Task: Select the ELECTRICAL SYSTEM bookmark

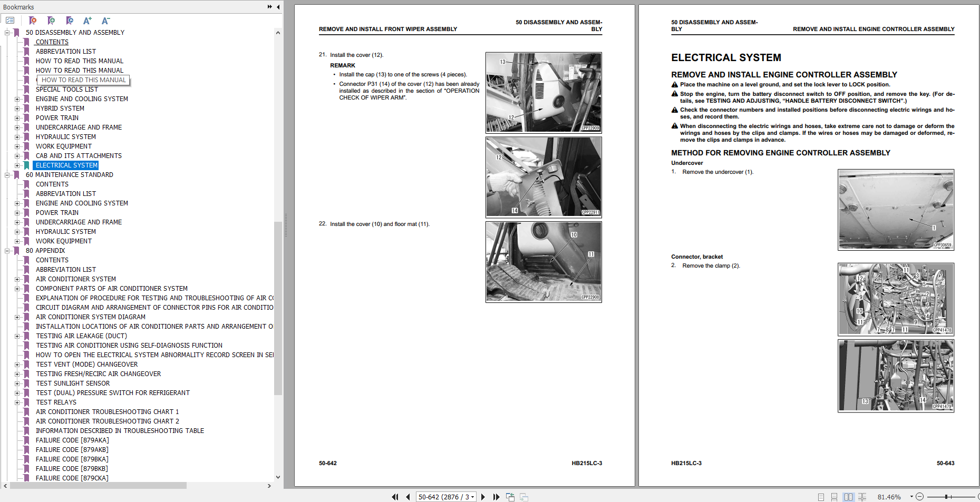Action: coord(66,165)
